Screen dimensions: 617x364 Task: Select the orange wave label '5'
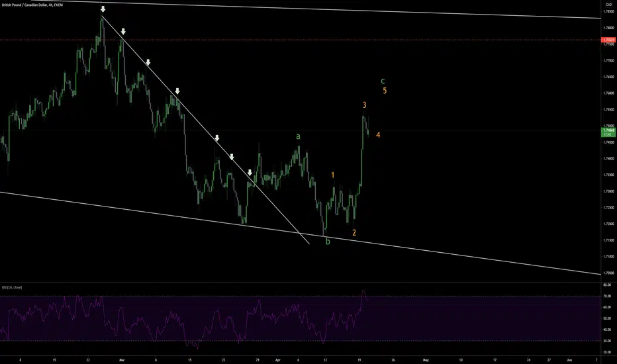(385, 91)
